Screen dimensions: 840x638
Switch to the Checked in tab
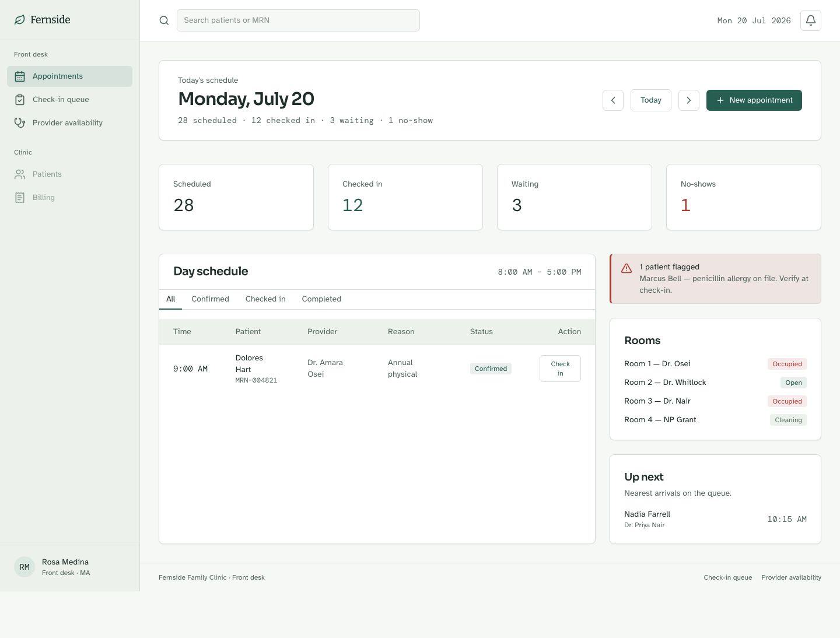point(265,299)
